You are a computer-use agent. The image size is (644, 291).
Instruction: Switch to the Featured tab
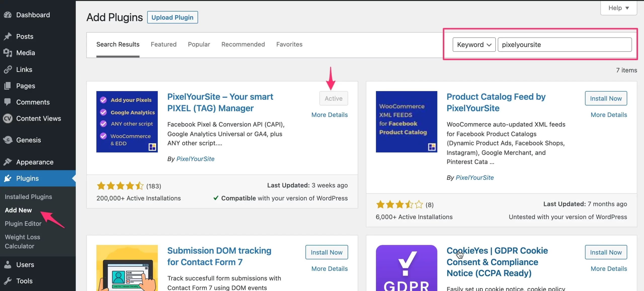[x=164, y=44]
